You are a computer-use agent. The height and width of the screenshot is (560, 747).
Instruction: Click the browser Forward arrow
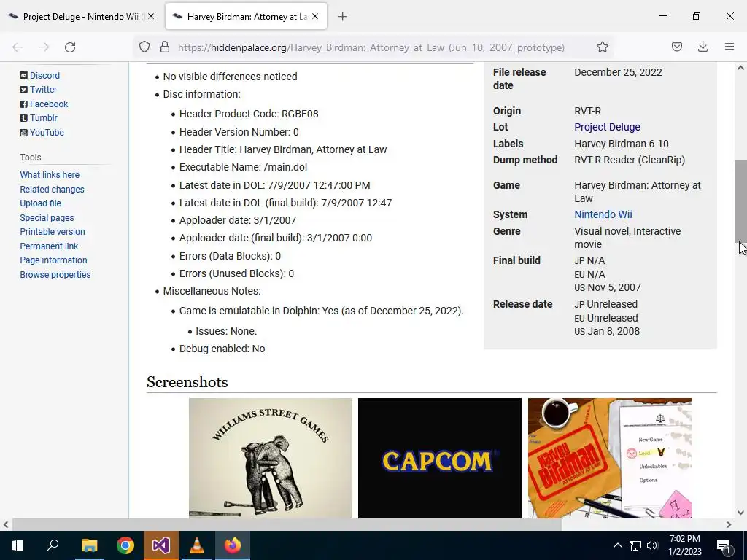tap(44, 47)
